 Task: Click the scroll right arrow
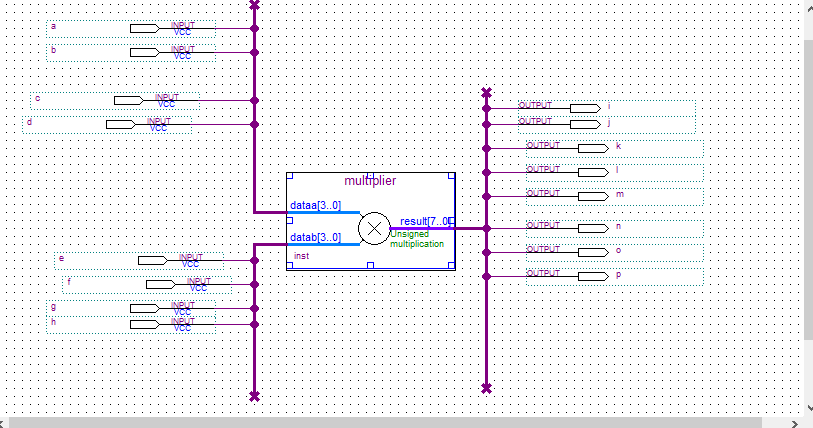[794, 424]
